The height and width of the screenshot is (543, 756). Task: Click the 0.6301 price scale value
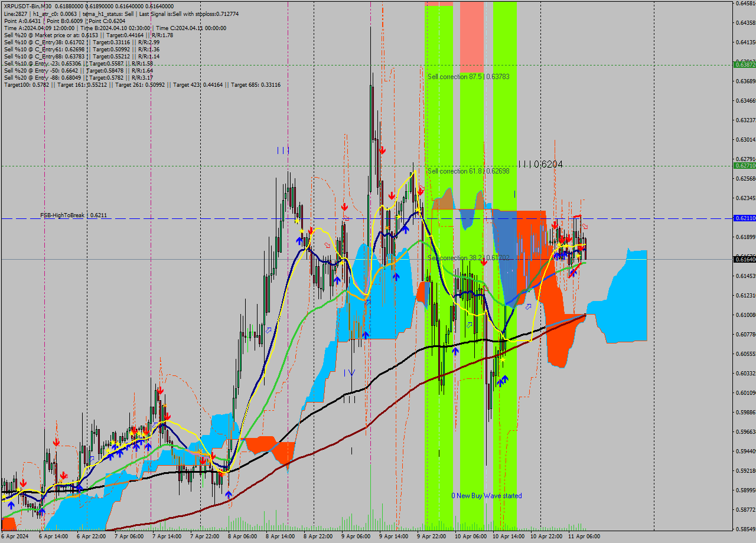click(x=746, y=139)
